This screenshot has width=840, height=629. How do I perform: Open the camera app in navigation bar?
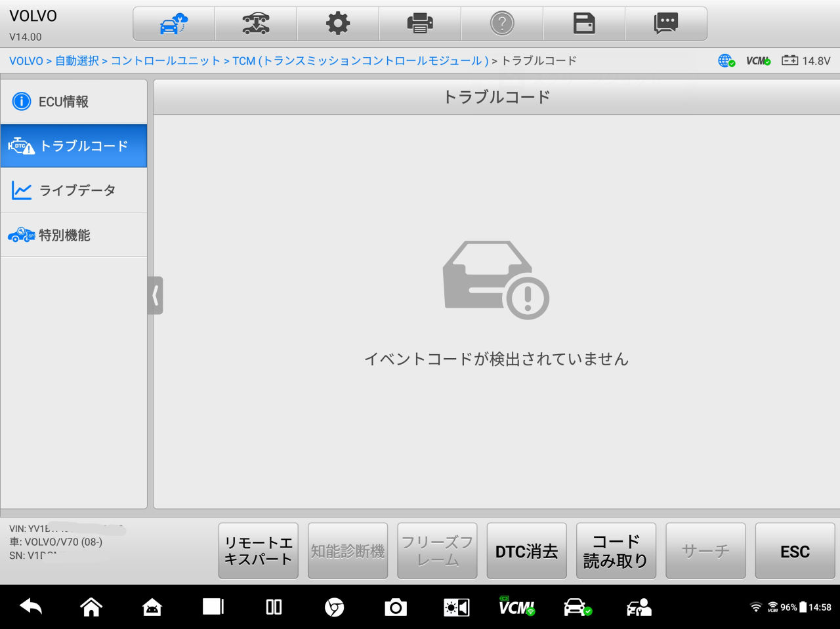[396, 607]
